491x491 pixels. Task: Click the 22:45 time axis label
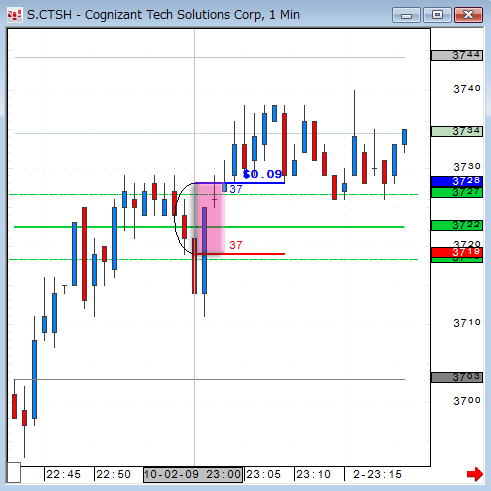click(63, 474)
